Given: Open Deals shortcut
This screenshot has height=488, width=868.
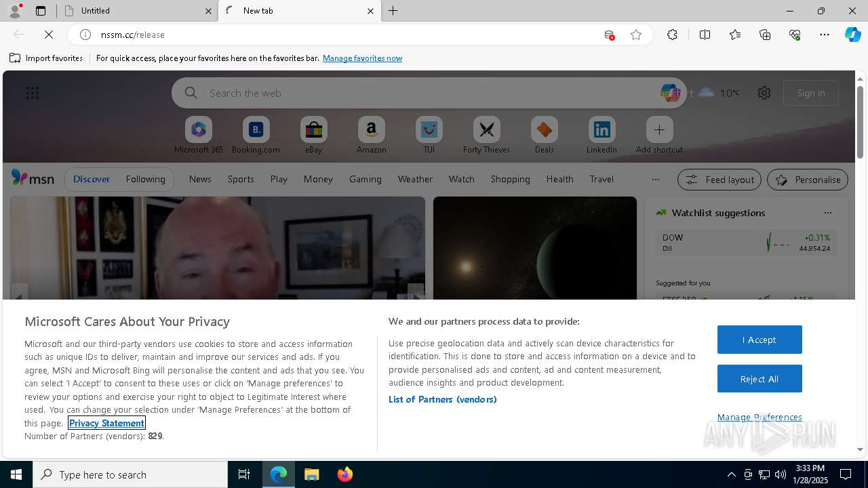Looking at the screenshot, I should (x=545, y=136).
